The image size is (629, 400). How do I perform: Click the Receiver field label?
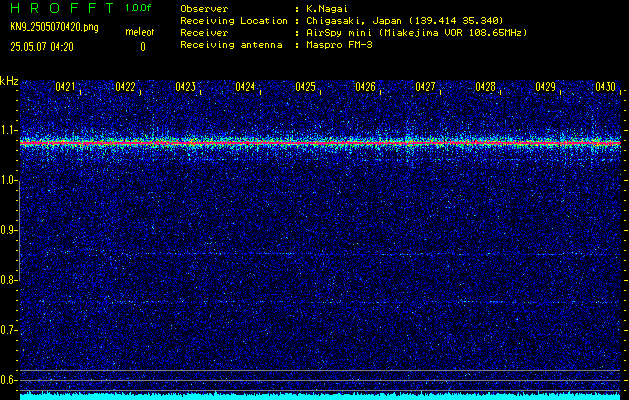click(204, 33)
